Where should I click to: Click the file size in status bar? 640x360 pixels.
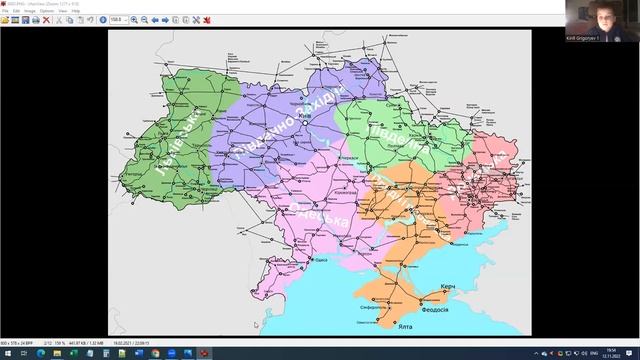click(86, 343)
